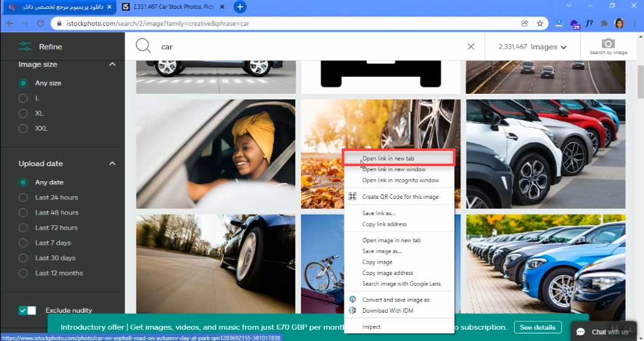Click the padlock site info icon
Screen dimensions: 644x341
[x=59, y=23]
